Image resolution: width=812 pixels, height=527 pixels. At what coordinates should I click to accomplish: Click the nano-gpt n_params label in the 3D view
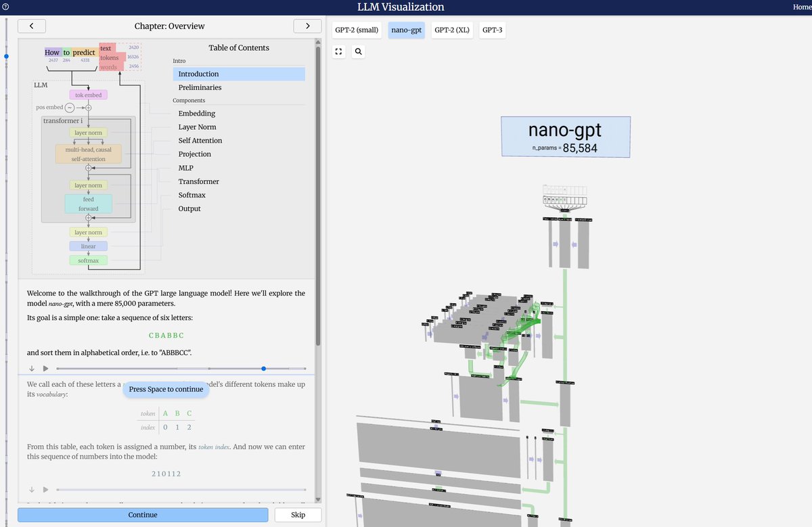(565, 137)
